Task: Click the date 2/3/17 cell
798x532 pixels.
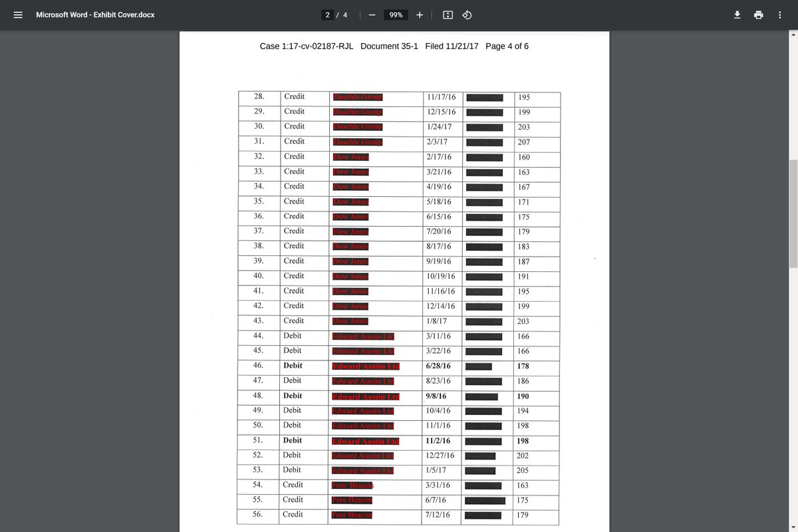Action: [437, 142]
